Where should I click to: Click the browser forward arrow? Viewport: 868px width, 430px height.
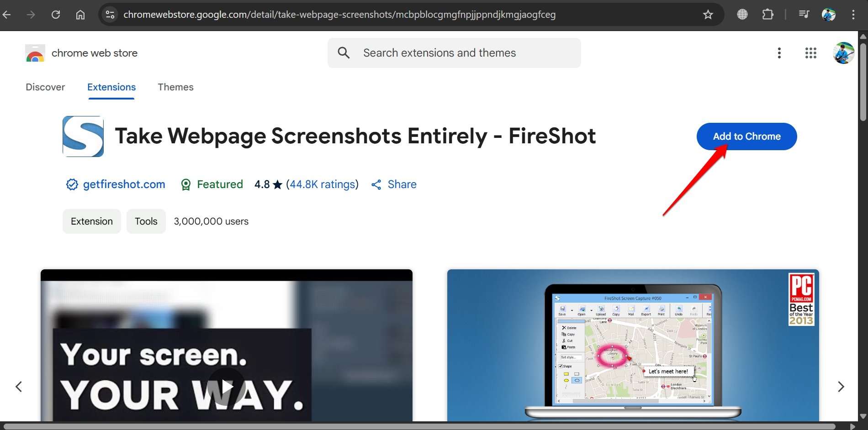[x=31, y=15]
